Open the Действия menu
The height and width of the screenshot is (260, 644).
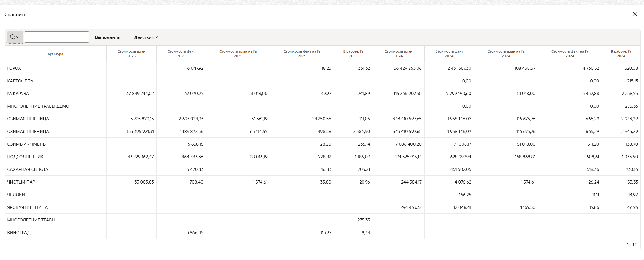pyautogui.click(x=146, y=37)
